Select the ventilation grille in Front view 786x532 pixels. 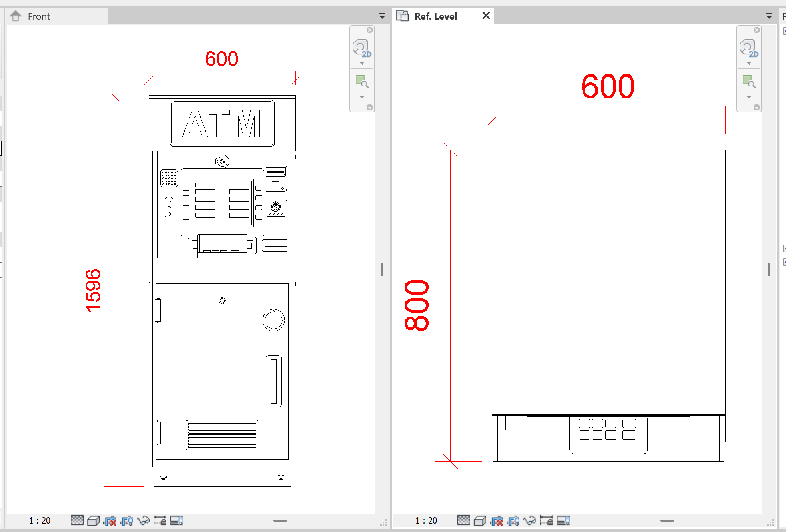[222, 435]
